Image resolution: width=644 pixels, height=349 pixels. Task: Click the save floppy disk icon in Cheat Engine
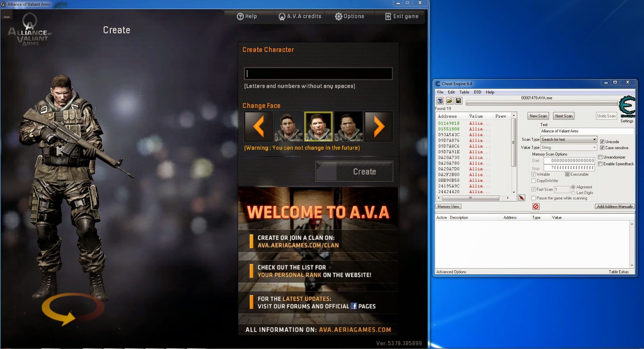point(458,101)
